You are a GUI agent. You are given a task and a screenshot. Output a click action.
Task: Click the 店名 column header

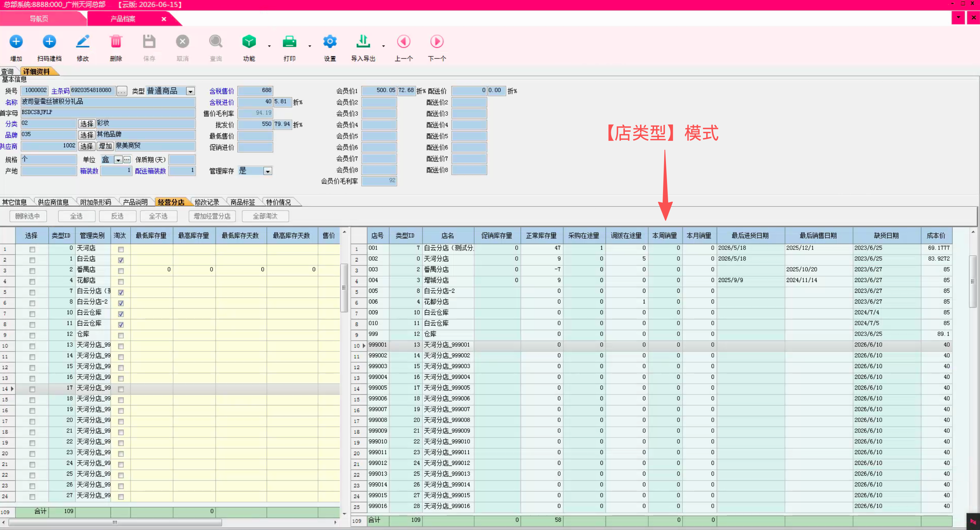click(x=448, y=236)
